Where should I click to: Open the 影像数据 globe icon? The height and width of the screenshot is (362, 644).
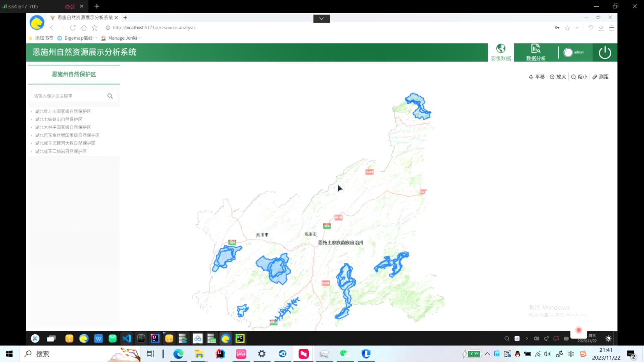pyautogui.click(x=501, y=49)
